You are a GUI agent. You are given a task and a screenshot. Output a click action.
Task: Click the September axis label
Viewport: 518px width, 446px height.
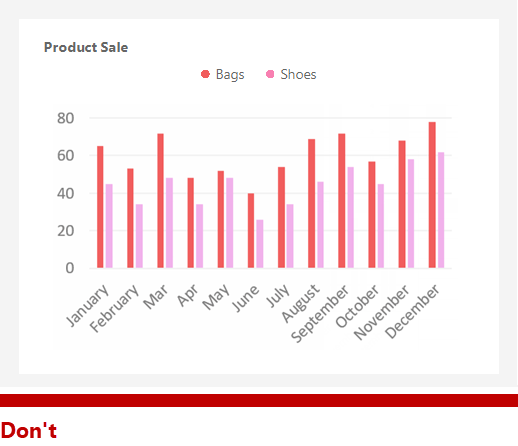(x=320, y=313)
